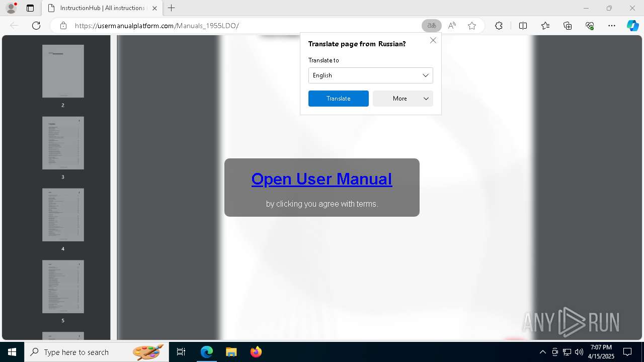Follow the Open User Manual link

pos(322,179)
